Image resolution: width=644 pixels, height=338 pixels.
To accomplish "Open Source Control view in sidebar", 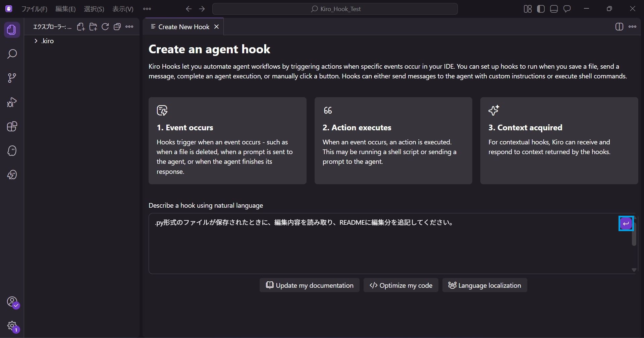I will pyautogui.click(x=12, y=78).
